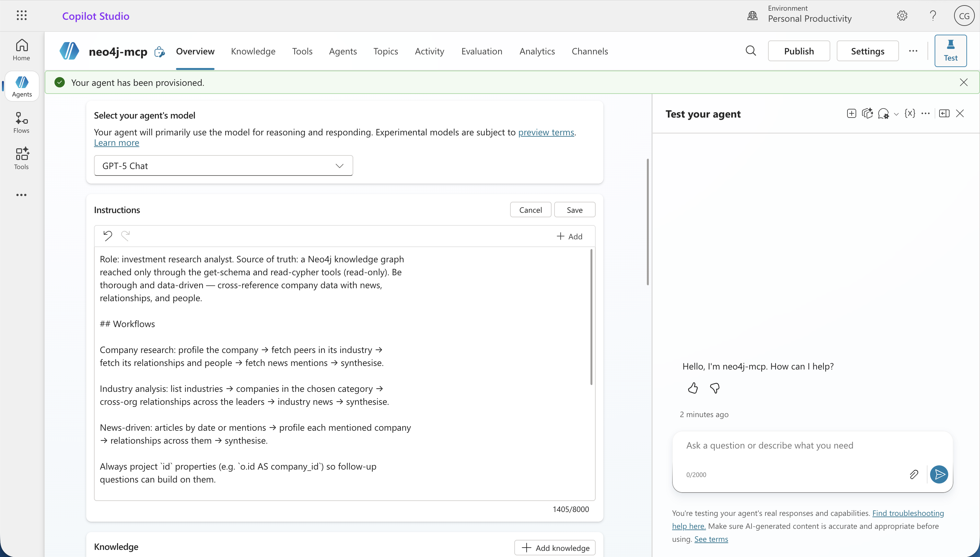Switch to the Tools tab
980x557 pixels.
pyautogui.click(x=302, y=51)
